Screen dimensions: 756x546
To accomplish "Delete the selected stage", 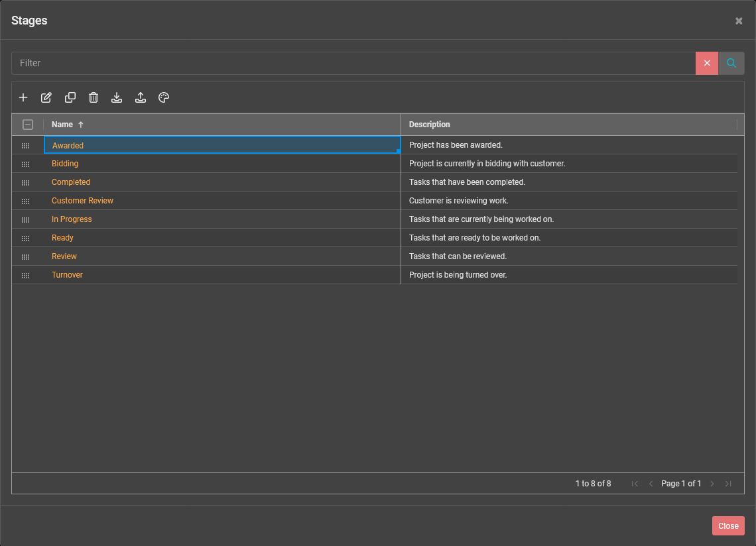I will [93, 97].
